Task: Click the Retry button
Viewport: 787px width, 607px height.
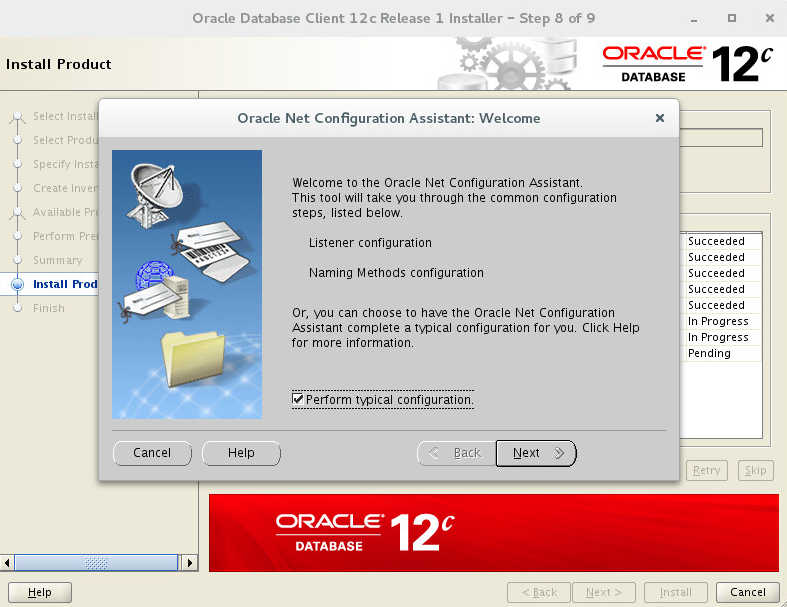Action: tap(706, 470)
